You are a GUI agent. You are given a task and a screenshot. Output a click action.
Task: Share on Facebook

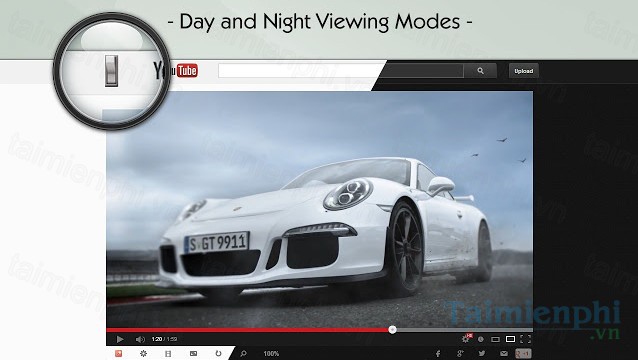[x=438, y=353]
